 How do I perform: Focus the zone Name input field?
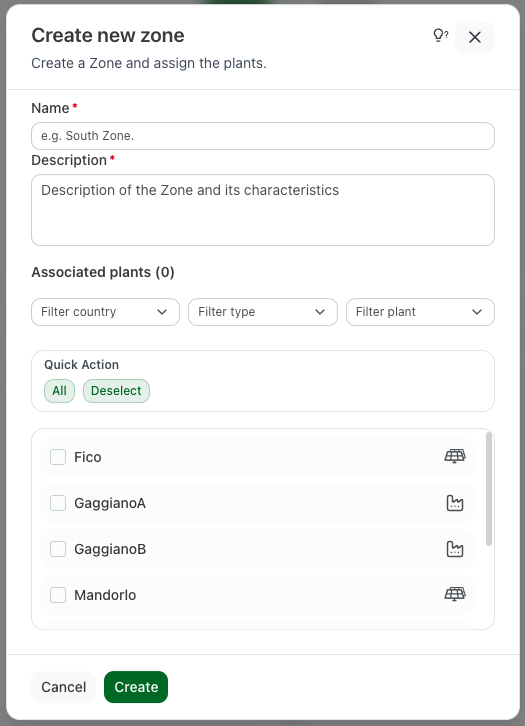pos(262,136)
